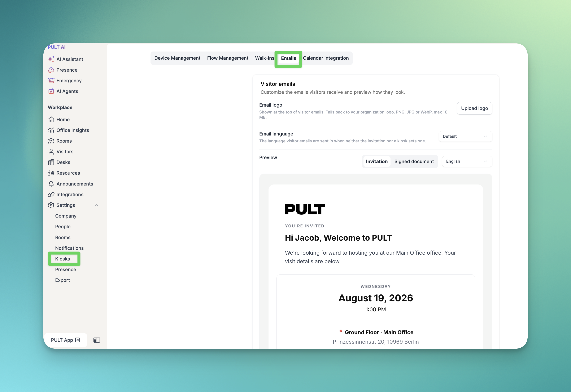Viewport: 571px width, 392px height.
Task: Click the Integrations link icon
Action: (x=51, y=195)
